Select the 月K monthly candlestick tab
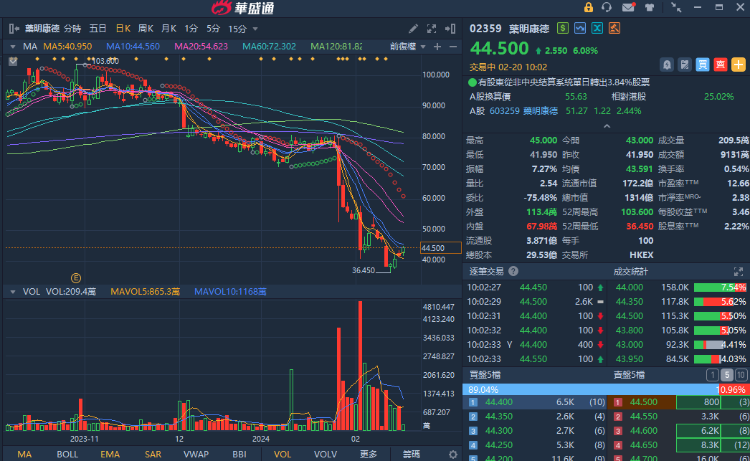This screenshot has width=750, height=461. (x=168, y=29)
